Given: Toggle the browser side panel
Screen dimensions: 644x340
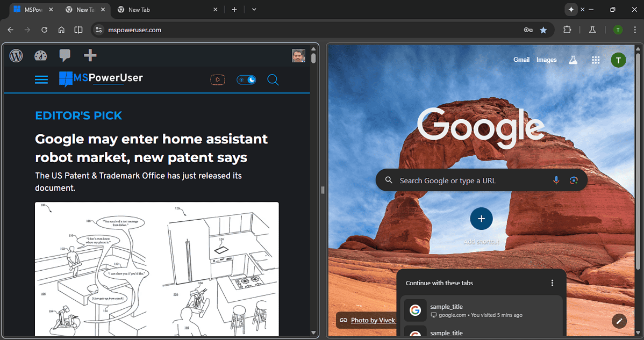Looking at the screenshot, I should [x=78, y=30].
